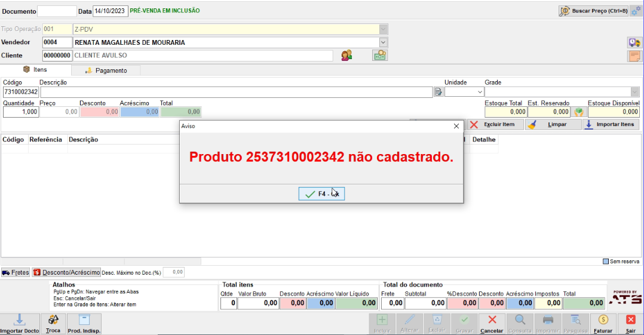Screen dimensions: 644x335
Task: Click the Imprimir printer toolbar button
Action: tap(548, 324)
